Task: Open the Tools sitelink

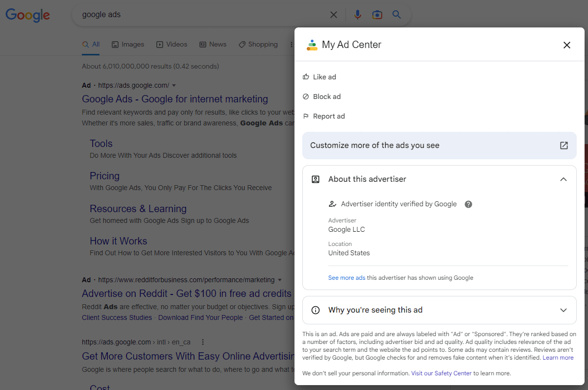Action: click(101, 144)
